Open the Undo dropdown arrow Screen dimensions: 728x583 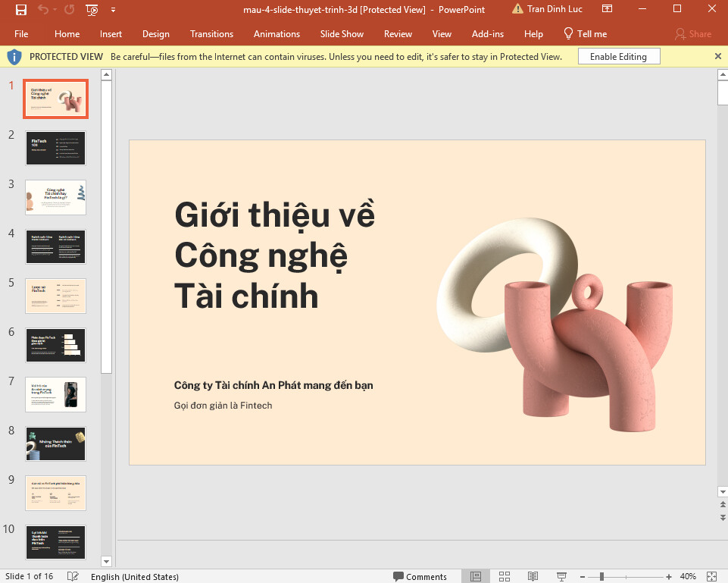(53, 9)
